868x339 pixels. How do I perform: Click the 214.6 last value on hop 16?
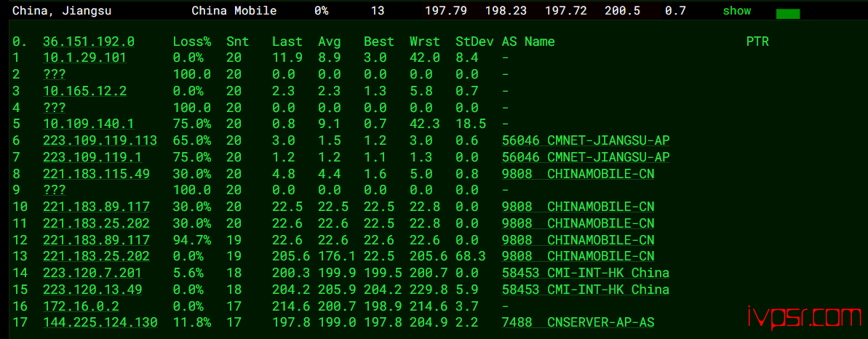coord(290,306)
